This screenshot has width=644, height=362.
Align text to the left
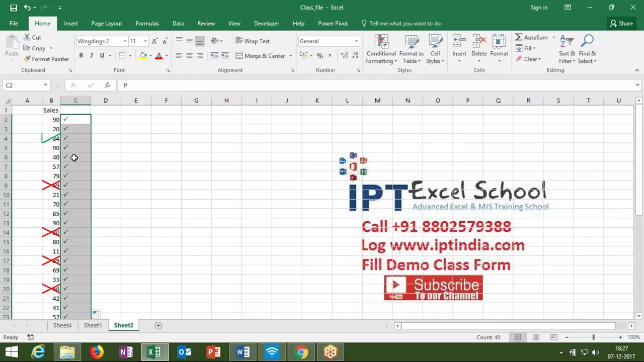point(179,56)
